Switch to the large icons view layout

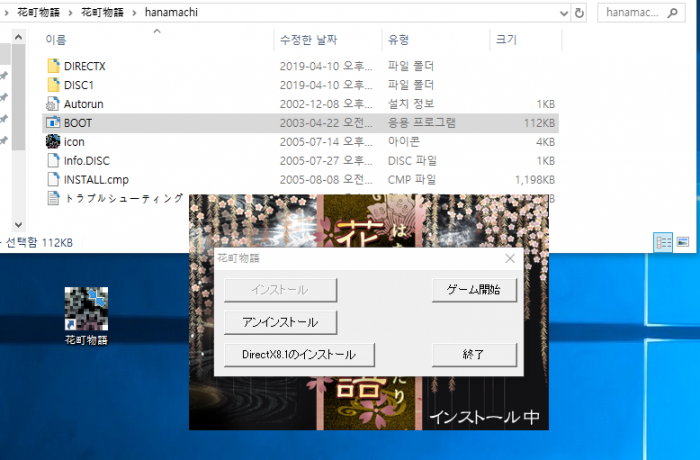[683, 242]
